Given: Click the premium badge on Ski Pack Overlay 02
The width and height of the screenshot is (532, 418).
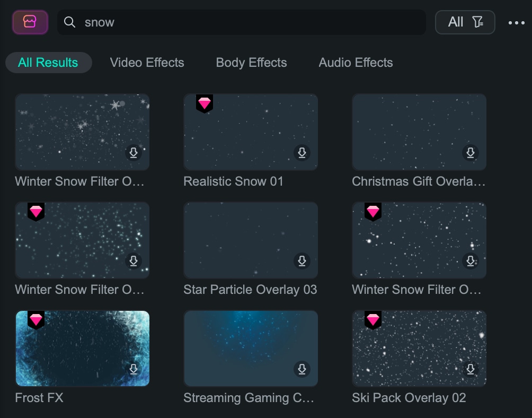Looking at the screenshot, I should pyautogui.click(x=373, y=318).
